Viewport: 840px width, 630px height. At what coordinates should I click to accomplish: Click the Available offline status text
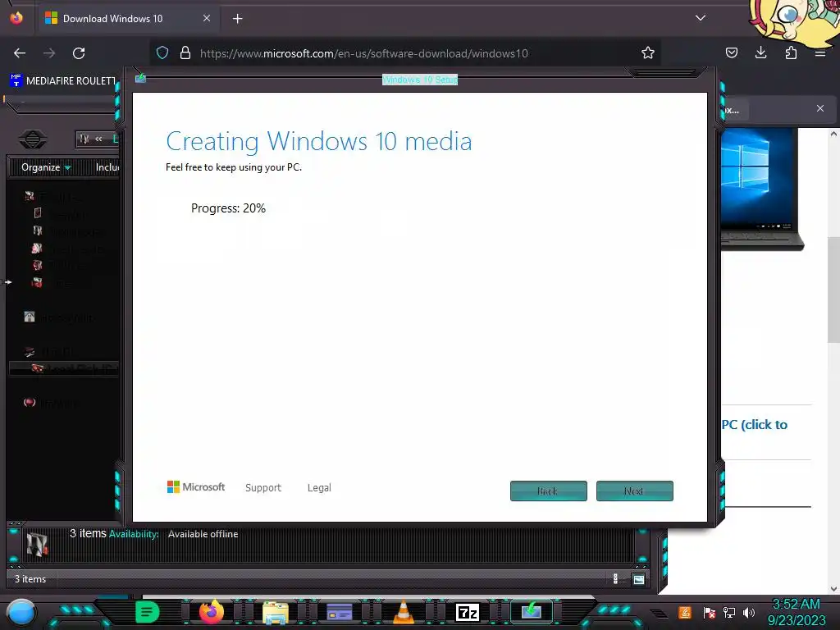point(203,534)
